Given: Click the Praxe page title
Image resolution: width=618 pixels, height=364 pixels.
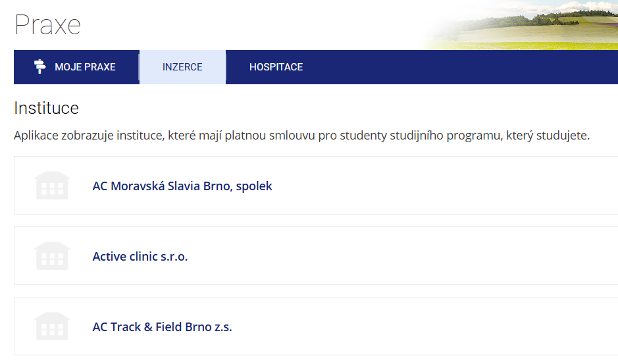Looking at the screenshot, I should click(x=47, y=25).
